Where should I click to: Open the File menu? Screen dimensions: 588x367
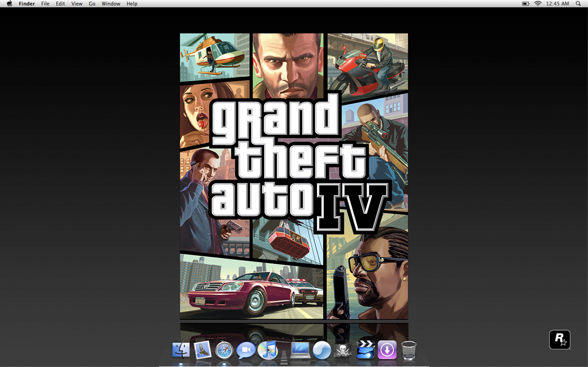coord(45,4)
